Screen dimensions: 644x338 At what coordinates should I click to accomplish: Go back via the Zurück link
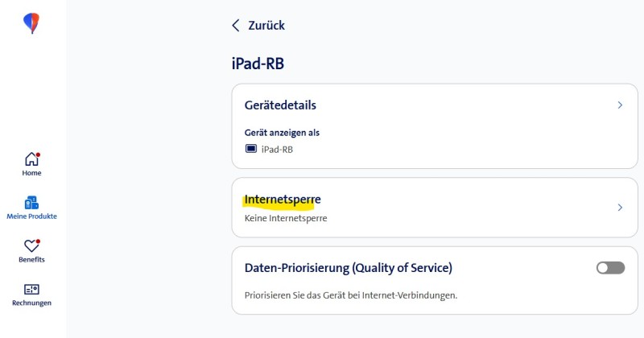tap(266, 26)
